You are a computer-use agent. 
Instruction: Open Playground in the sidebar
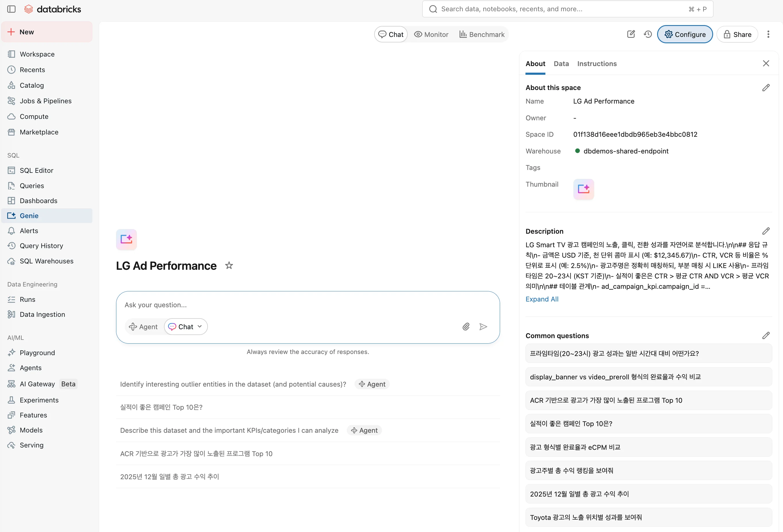(47, 353)
